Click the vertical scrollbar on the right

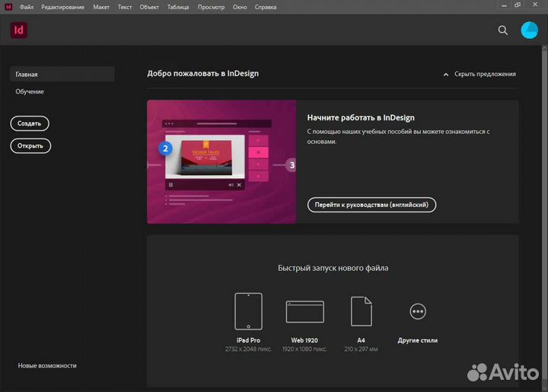click(544, 213)
